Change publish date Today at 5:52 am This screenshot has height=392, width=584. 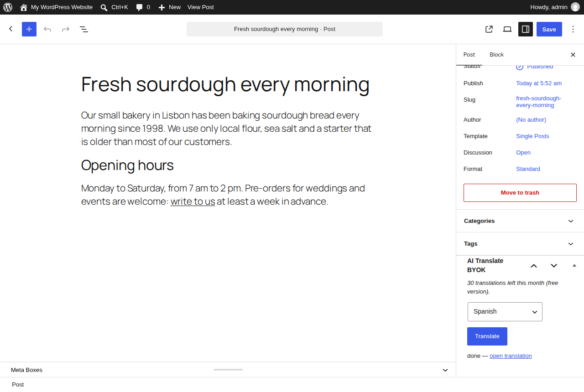pyautogui.click(x=539, y=83)
